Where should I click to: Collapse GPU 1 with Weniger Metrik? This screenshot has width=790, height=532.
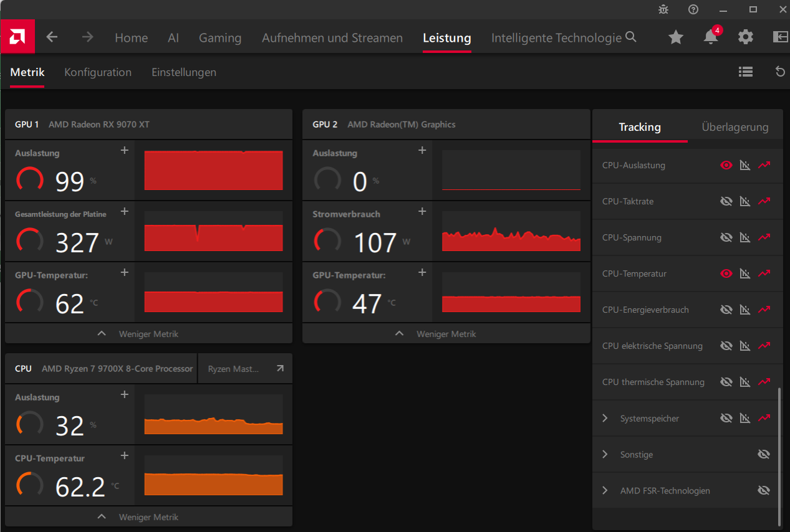148,334
